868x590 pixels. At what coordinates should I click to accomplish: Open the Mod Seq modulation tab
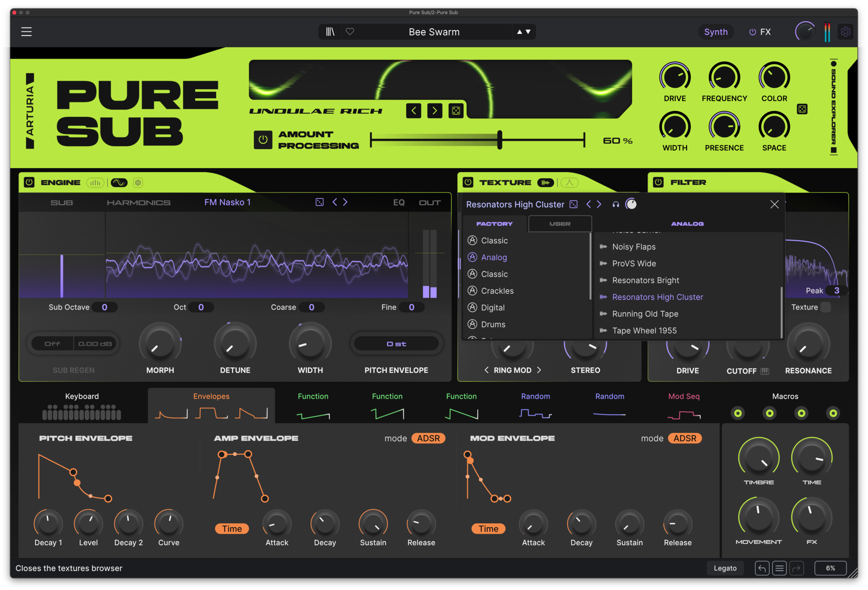click(x=684, y=405)
